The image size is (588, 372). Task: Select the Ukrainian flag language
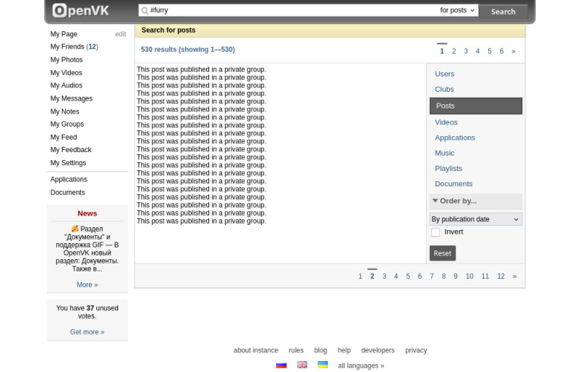[323, 365]
